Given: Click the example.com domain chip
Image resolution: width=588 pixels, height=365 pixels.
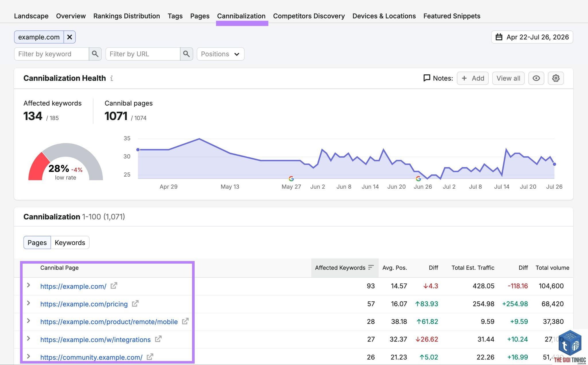Looking at the screenshot, I should tap(39, 37).
